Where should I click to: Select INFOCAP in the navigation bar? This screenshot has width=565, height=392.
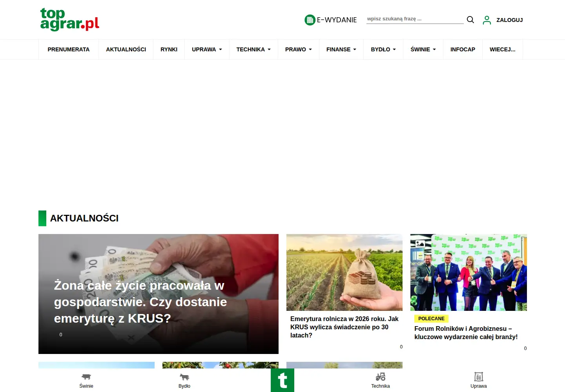coord(463,49)
